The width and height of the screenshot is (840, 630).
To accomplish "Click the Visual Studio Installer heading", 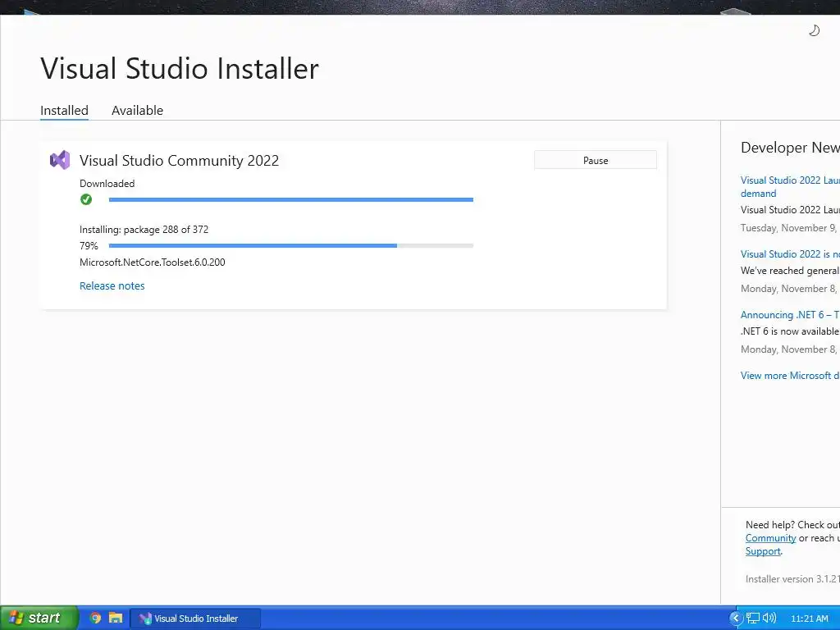I will point(180,68).
